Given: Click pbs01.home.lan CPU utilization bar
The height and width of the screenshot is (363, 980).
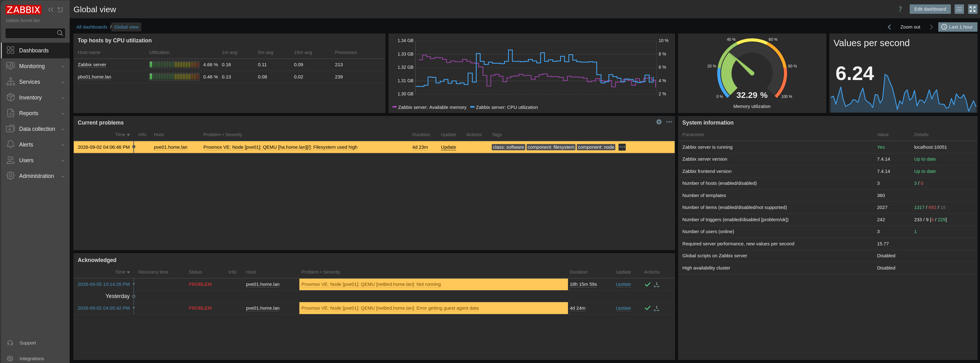Looking at the screenshot, I should click(x=174, y=77).
